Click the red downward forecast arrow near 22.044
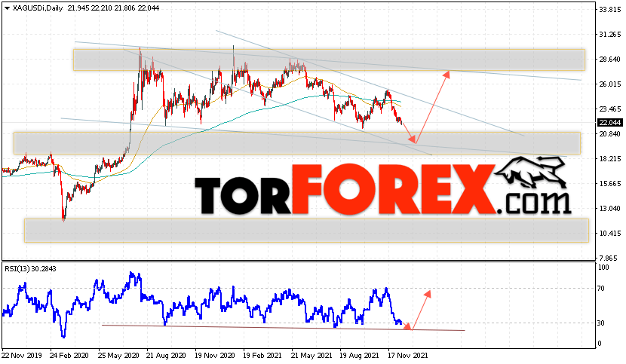Image resolution: width=626 pixels, height=364 pixels. point(407,132)
